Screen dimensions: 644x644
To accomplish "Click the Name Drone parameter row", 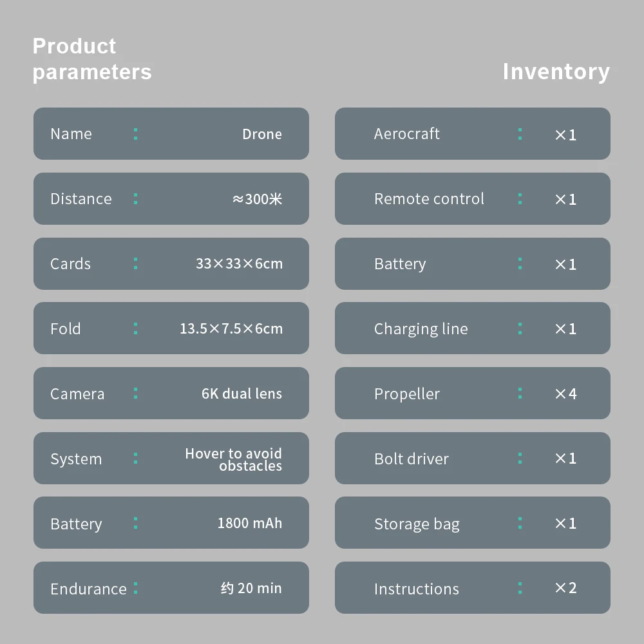I will pyautogui.click(x=171, y=134).
